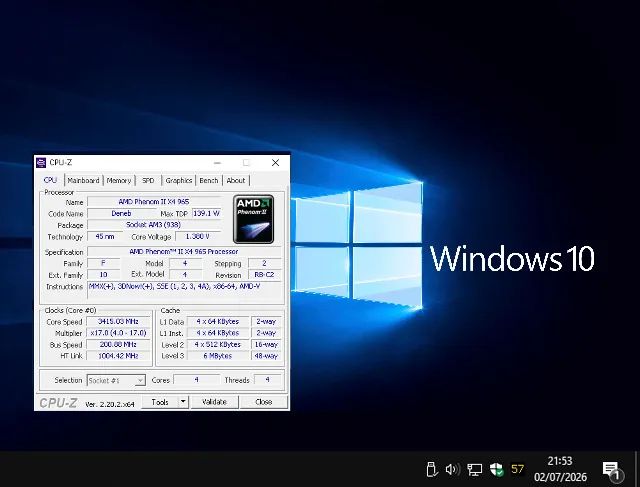Click the Specification field text
640x487 pixels.
click(184, 252)
